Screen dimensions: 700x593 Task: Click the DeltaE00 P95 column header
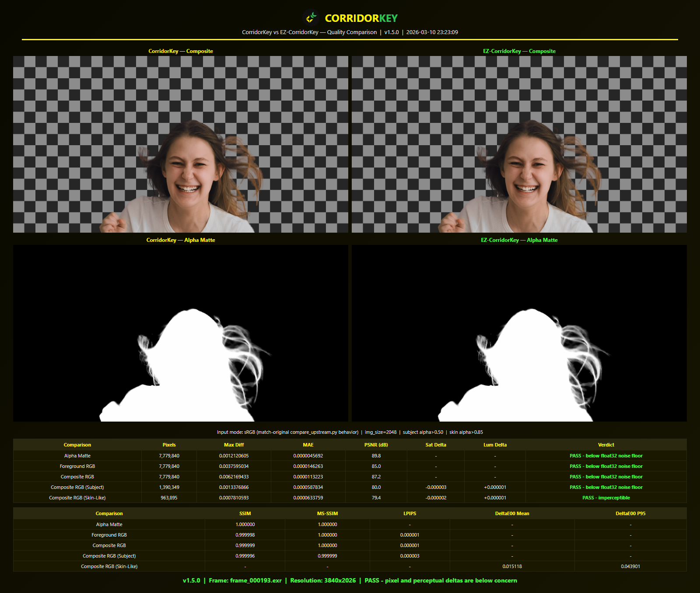click(630, 513)
